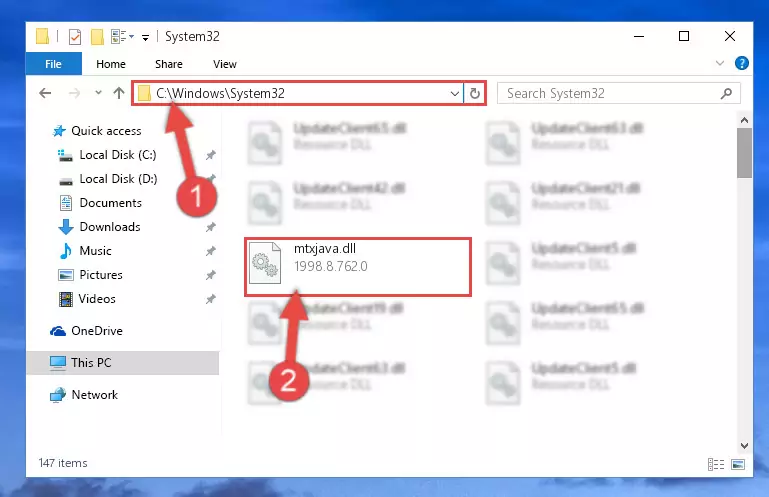Switch to Details view layout icon
The width and height of the screenshot is (769, 497).
coord(716,464)
